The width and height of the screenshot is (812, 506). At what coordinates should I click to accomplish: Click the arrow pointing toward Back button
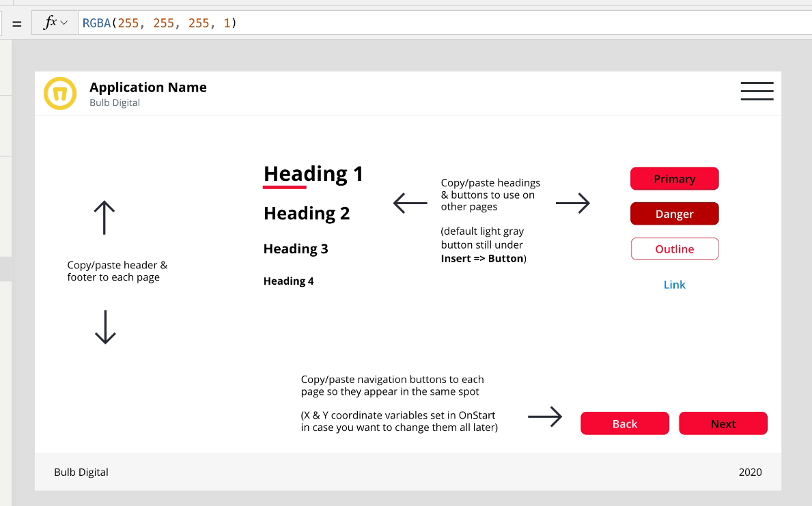pyautogui.click(x=545, y=417)
